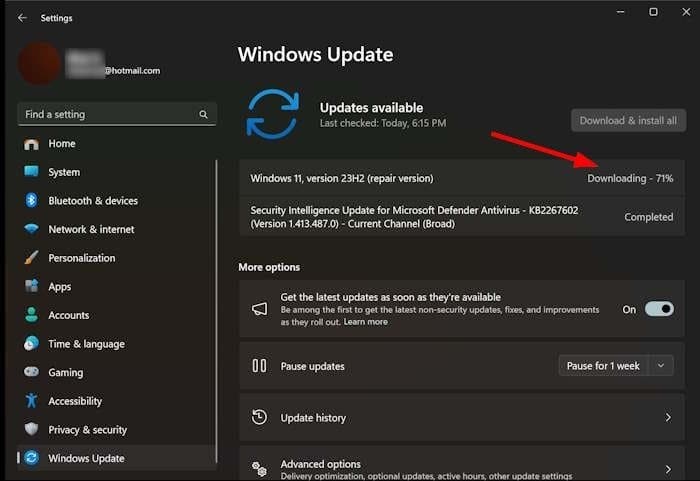
Task: Select the Security Intelligence Update KB2267602 row
Action: (462, 217)
